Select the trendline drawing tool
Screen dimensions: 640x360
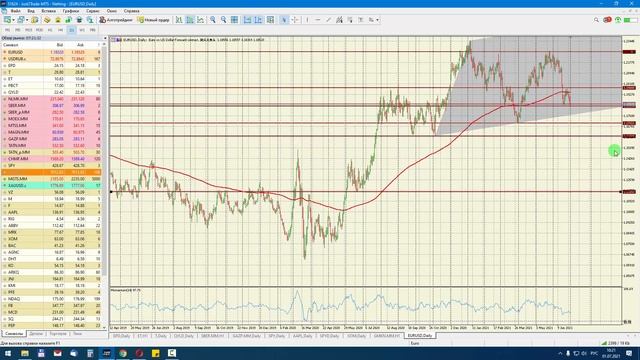[329, 20]
